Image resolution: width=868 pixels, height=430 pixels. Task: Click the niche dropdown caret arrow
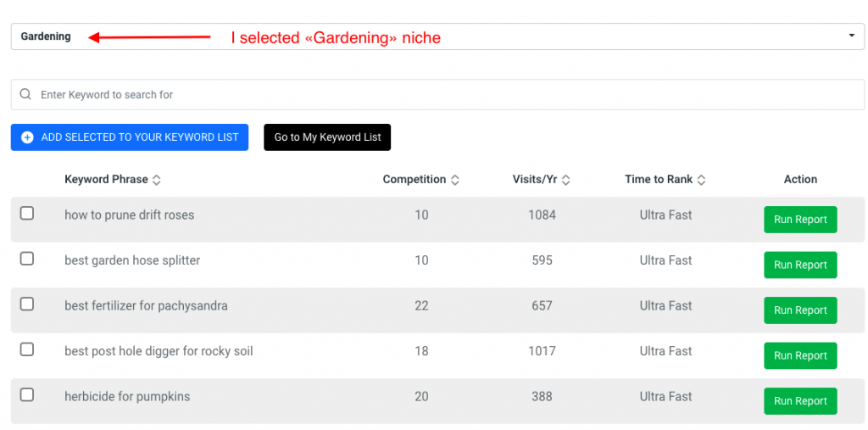tap(851, 36)
